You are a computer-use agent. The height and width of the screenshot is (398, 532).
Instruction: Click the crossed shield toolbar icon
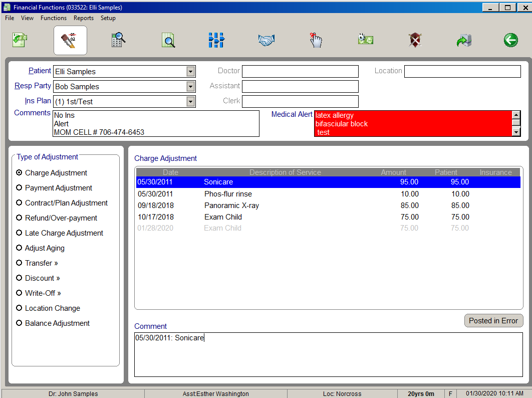click(415, 40)
